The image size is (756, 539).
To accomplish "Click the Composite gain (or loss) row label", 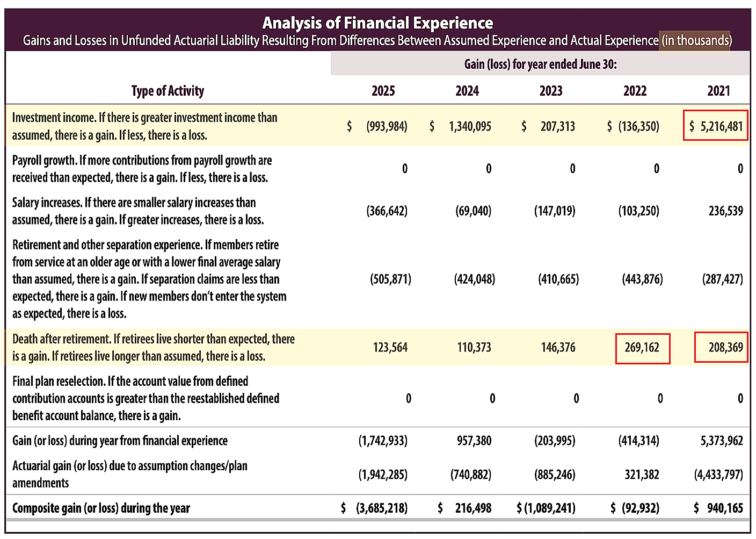I will click(x=101, y=508).
